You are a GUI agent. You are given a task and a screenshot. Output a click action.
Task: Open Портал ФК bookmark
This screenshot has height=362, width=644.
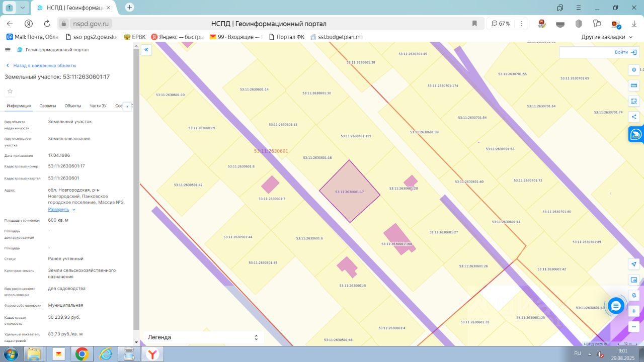click(287, 37)
